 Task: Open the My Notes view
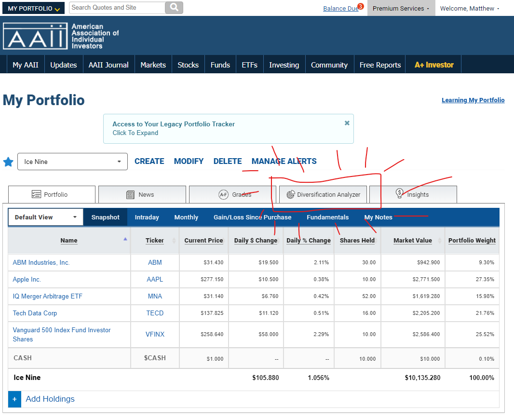(x=379, y=217)
